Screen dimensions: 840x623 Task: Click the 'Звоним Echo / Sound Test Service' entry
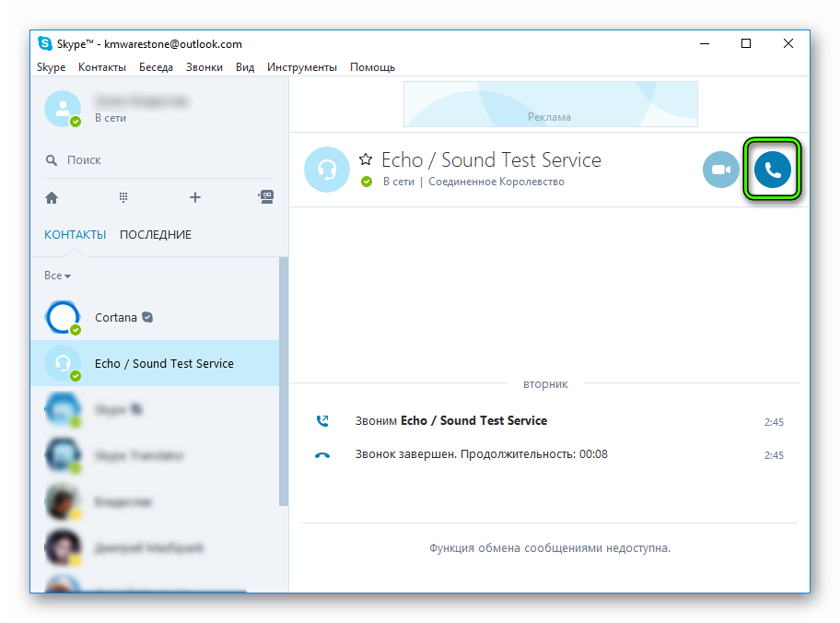[x=451, y=421]
